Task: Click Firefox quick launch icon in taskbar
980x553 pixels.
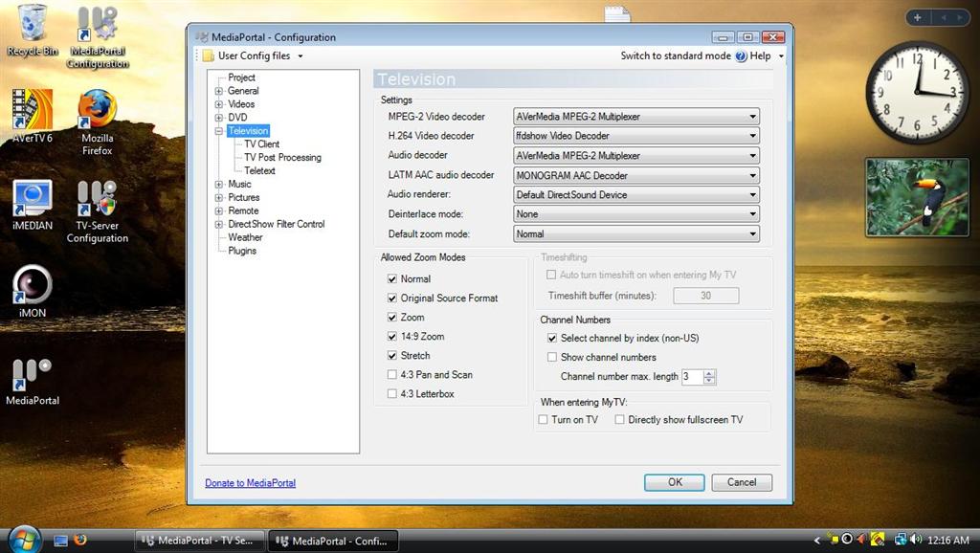Action: (80, 540)
